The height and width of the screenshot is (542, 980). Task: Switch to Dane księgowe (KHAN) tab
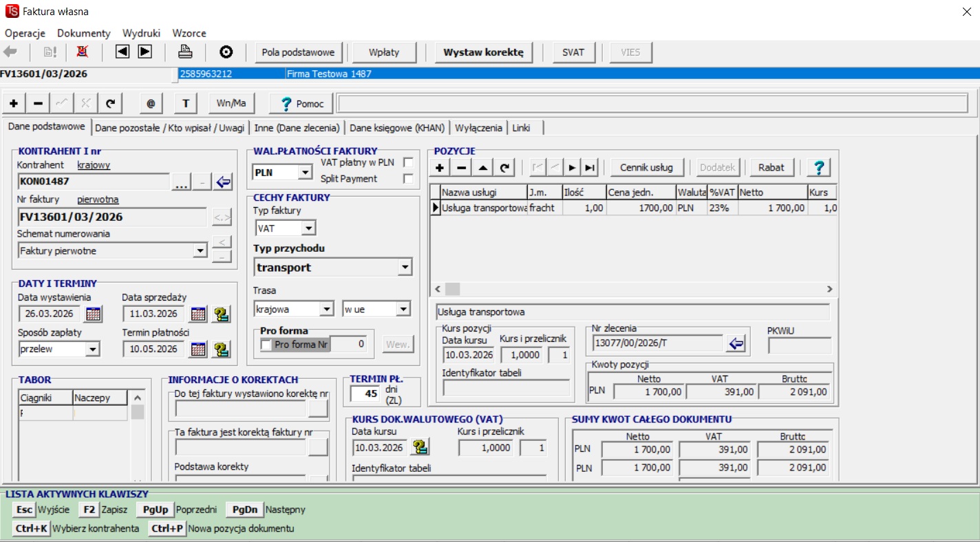tap(398, 128)
